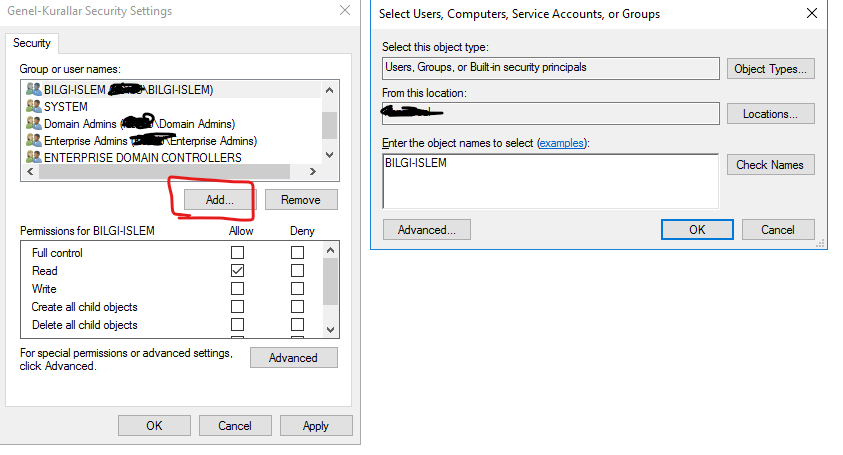Check Deny for Full control
This screenshot has height=455, width=843.
[297, 252]
